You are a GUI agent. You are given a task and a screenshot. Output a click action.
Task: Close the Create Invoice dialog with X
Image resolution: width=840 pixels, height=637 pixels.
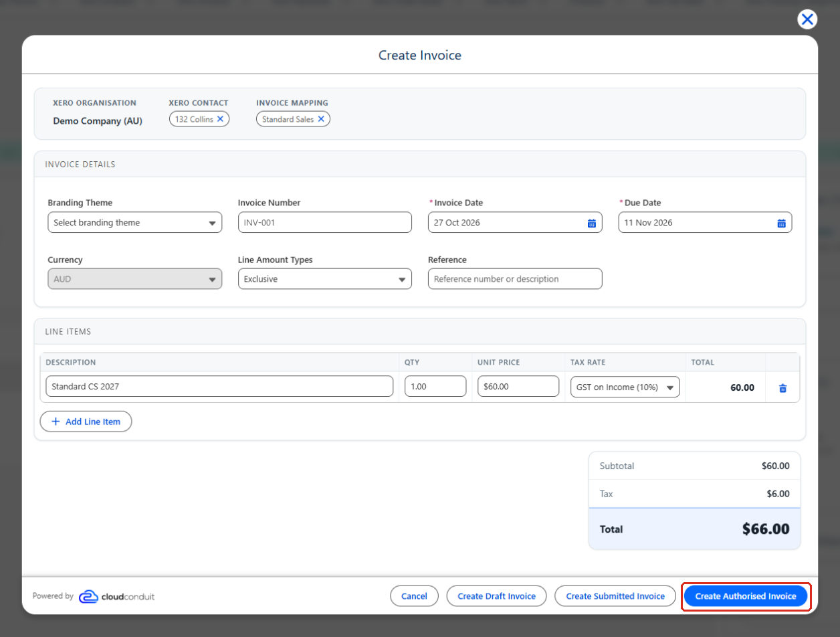click(807, 19)
